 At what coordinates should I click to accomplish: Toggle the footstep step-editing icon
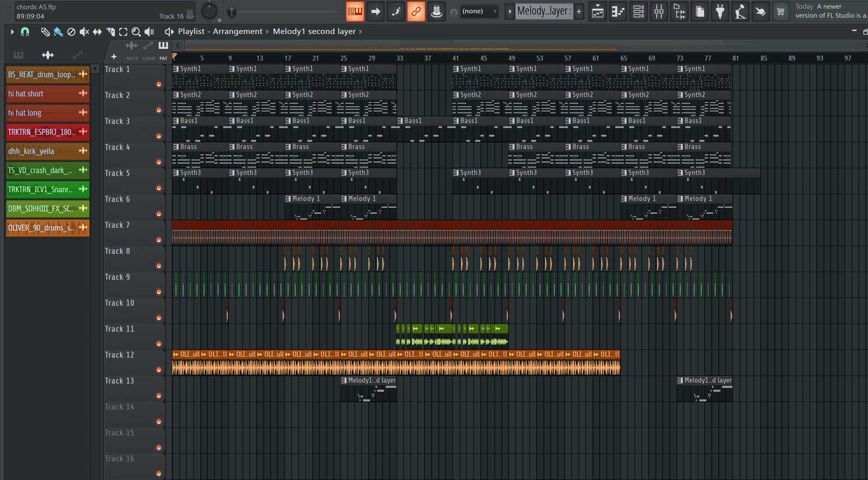(396, 11)
